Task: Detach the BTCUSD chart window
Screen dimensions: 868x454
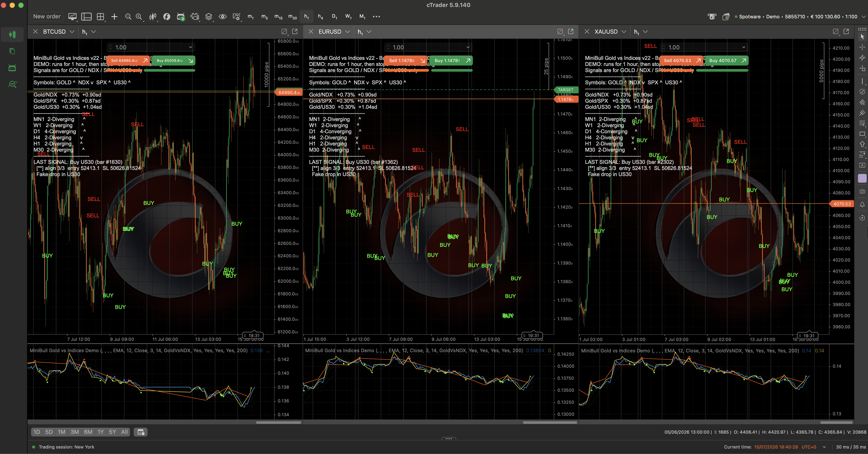Action: point(295,31)
